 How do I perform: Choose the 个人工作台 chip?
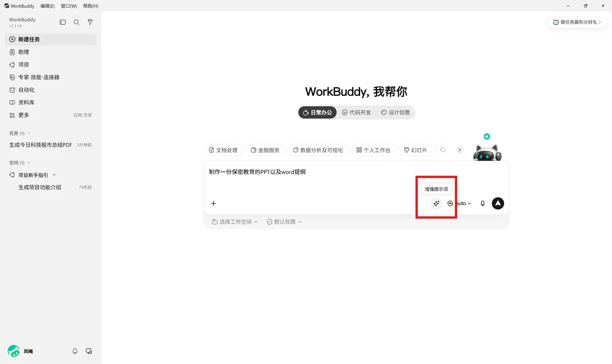coord(374,150)
